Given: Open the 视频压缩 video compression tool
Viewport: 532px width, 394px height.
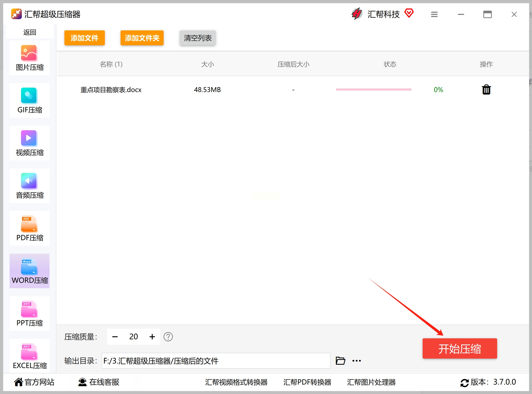Looking at the screenshot, I should (29, 143).
